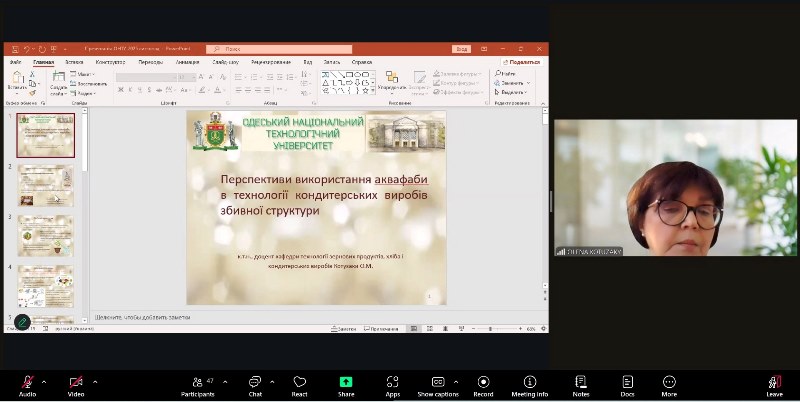This screenshot has height=402, width=800.
Task: Open Meeting info
Action: click(x=529, y=382)
